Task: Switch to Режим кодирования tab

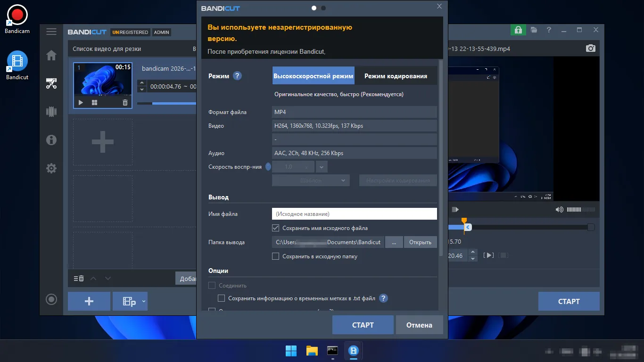Action: click(x=396, y=76)
